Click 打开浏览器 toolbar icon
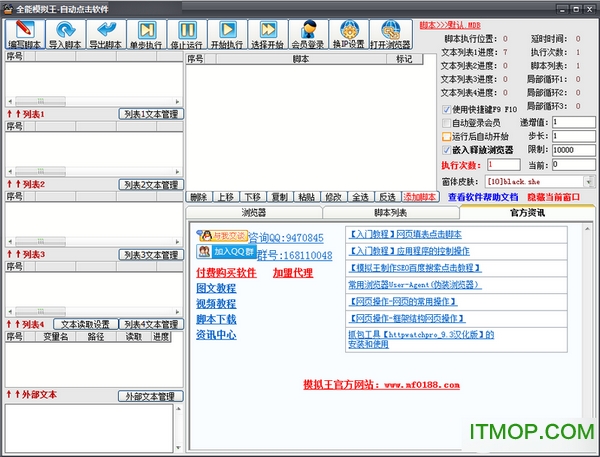The width and height of the screenshot is (600, 457). click(x=391, y=34)
